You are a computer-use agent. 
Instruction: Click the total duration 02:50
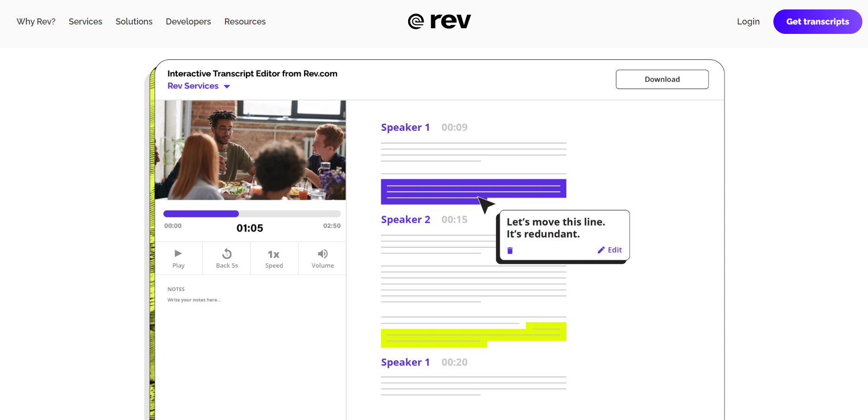[x=332, y=226]
